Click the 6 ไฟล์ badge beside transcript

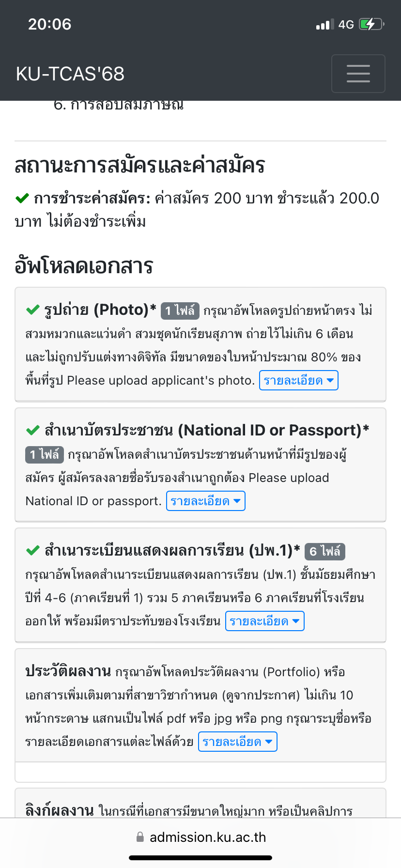pyautogui.click(x=325, y=551)
